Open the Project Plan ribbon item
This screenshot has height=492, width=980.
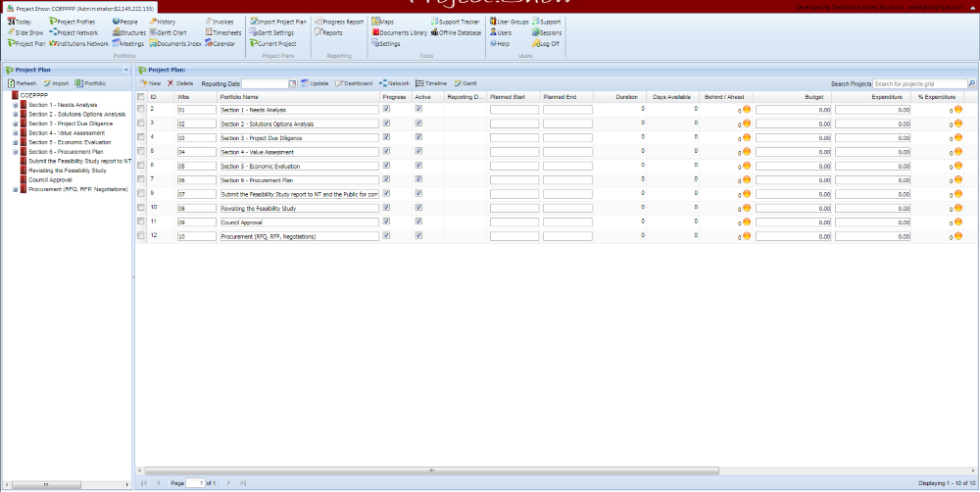(26, 44)
